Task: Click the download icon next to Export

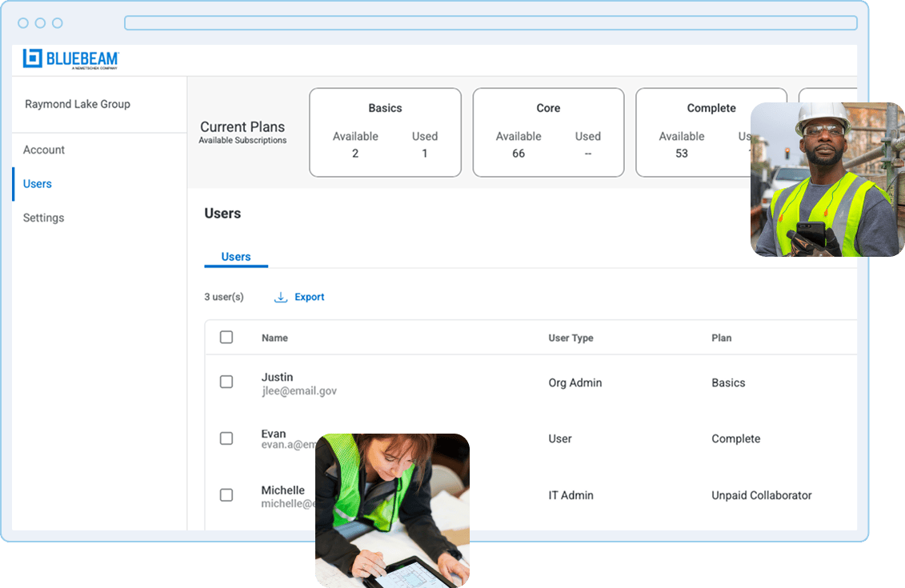Action: 280,296
